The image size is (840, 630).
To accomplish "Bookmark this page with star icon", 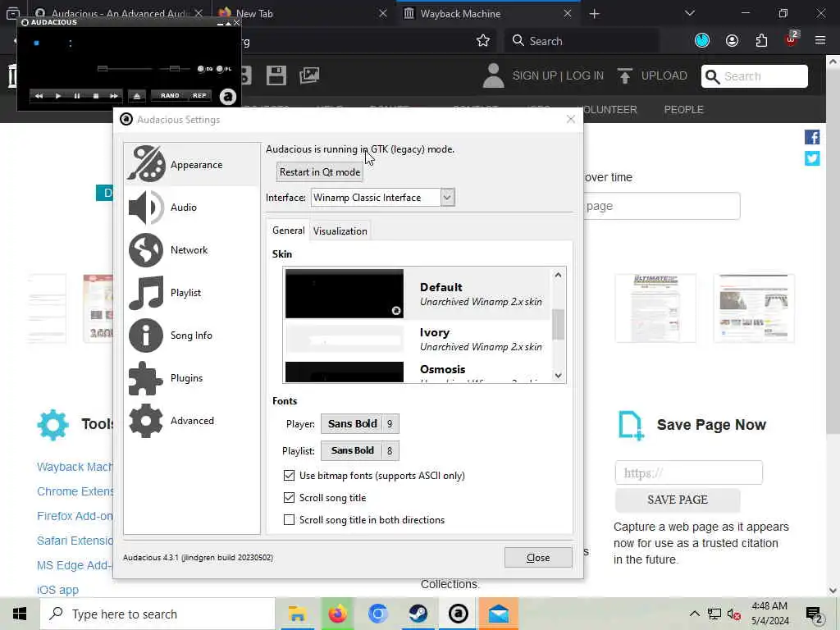I will (483, 41).
